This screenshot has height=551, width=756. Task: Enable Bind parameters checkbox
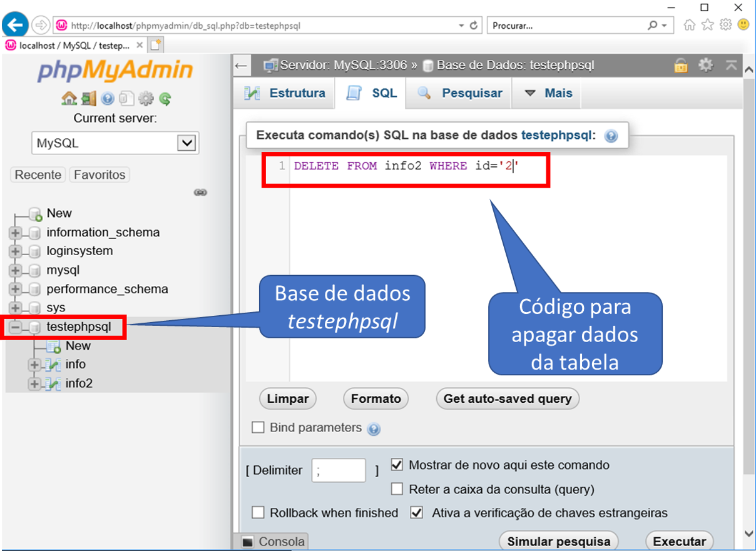(258, 428)
